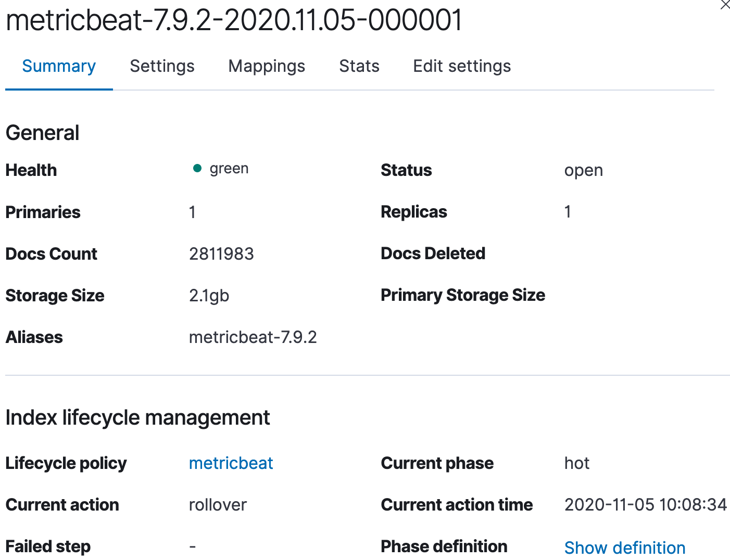The width and height of the screenshot is (730, 560).
Task: Click the green health status dot
Action: (x=197, y=168)
